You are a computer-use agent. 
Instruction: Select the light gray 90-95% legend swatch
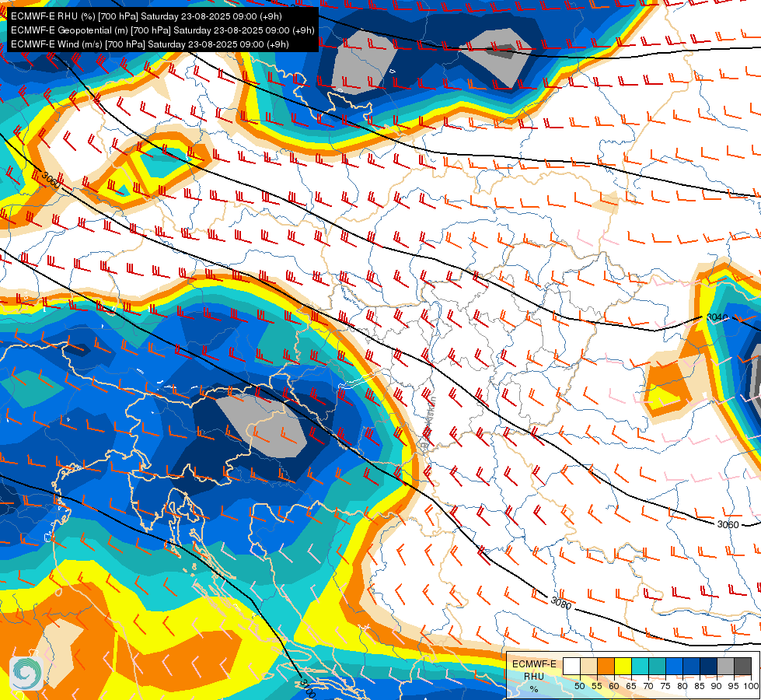[724, 667]
